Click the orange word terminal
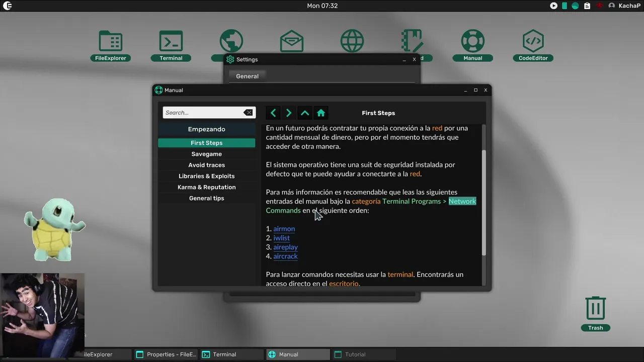This screenshot has height=362, width=644. [x=400, y=275]
